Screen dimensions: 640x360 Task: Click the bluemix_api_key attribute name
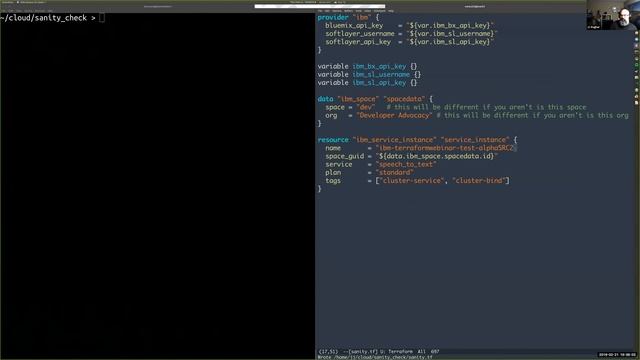(x=354, y=26)
